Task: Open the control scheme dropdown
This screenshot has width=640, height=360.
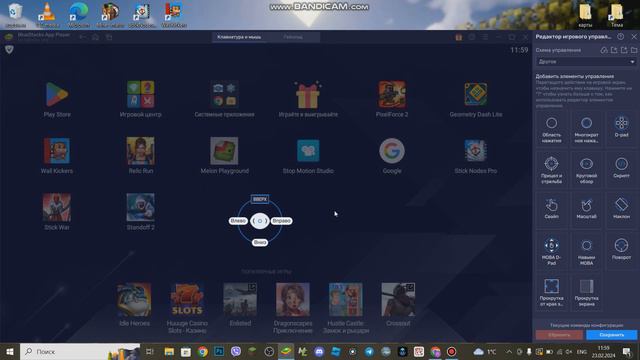Action: pyautogui.click(x=586, y=62)
